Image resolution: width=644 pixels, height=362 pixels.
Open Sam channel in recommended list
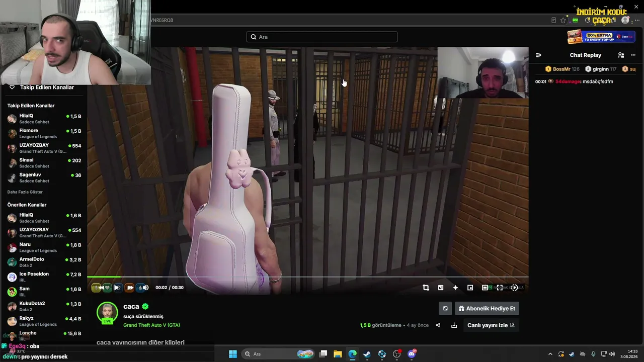click(44, 292)
